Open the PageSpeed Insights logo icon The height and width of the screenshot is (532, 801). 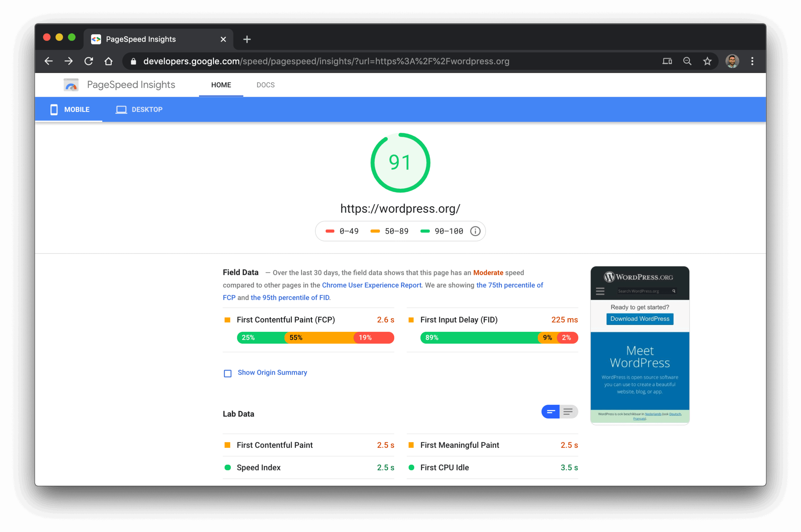[x=71, y=85]
